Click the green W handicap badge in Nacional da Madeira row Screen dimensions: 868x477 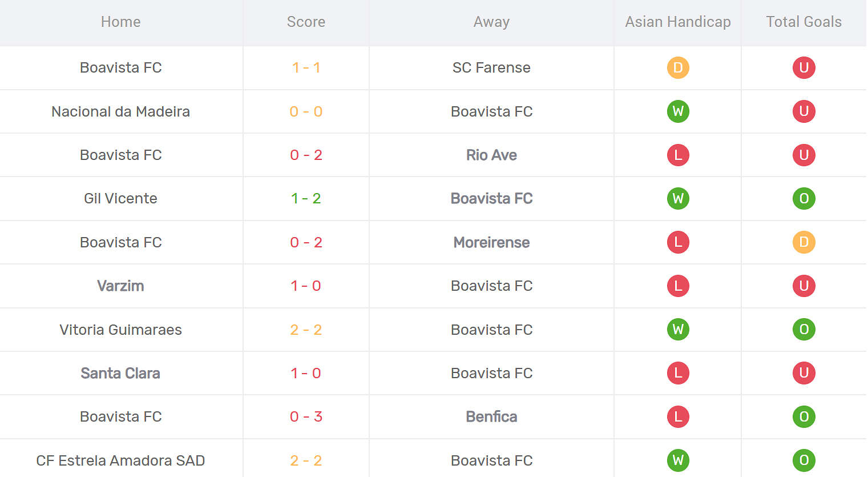click(x=678, y=111)
